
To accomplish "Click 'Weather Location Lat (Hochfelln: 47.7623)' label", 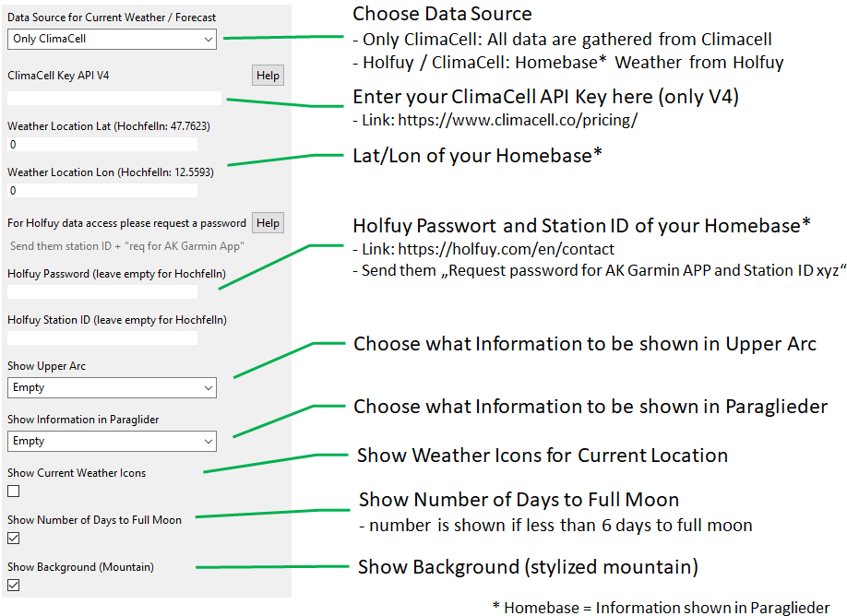I will pyautogui.click(x=109, y=126).
